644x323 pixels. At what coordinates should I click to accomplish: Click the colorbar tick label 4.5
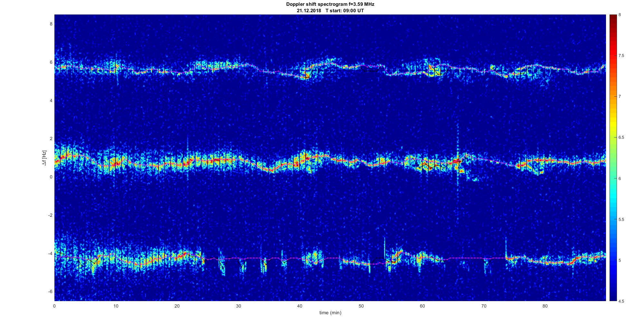(x=621, y=301)
